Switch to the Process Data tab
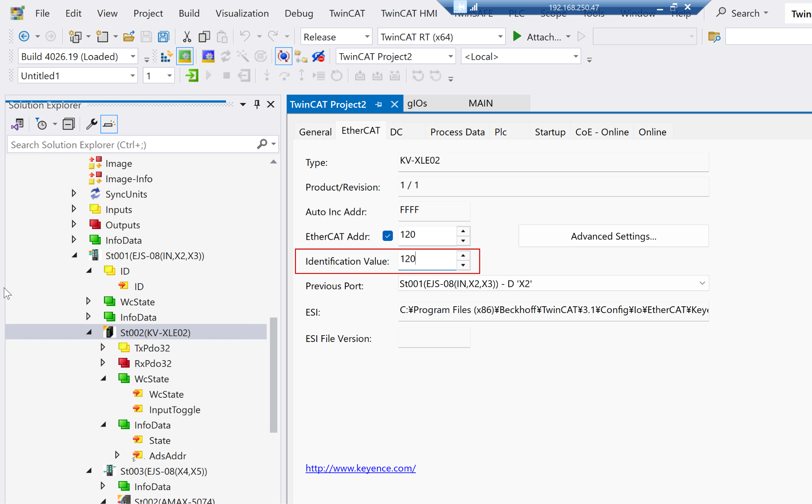 point(457,132)
